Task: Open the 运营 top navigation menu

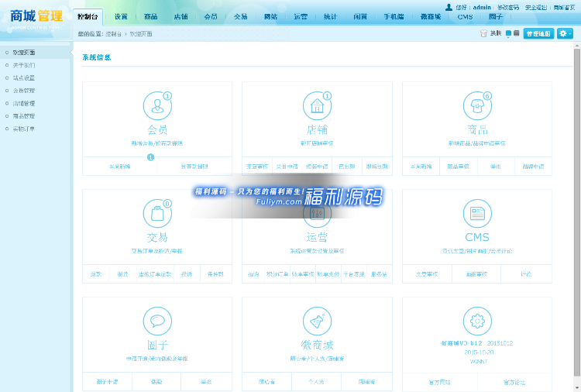Action: (x=301, y=17)
